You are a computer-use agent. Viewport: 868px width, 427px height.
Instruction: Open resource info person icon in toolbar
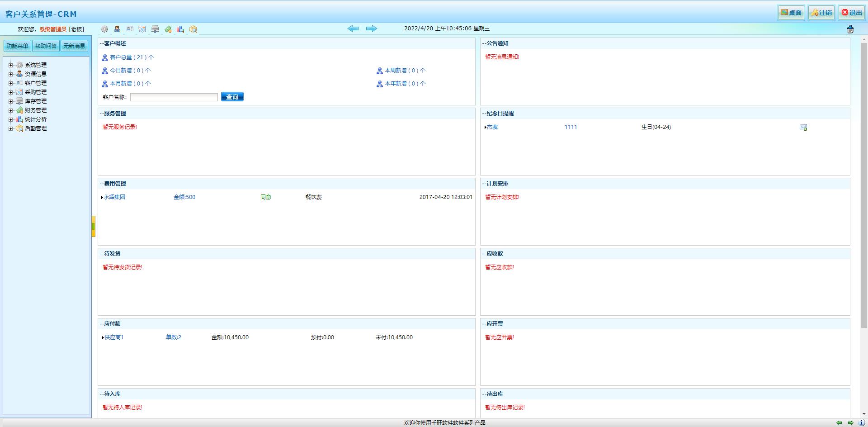point(117,29)
